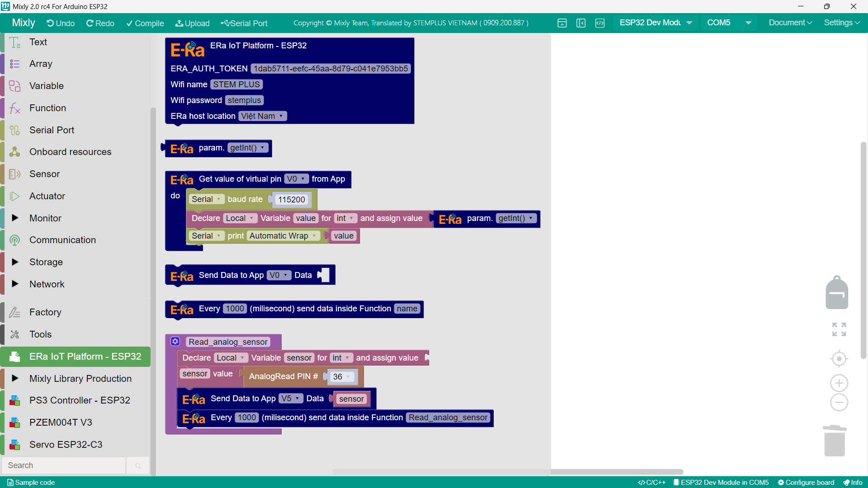Screen dimensions: 868x488
Task: Click the code view icon in toolbar
Action: point(600,23)
